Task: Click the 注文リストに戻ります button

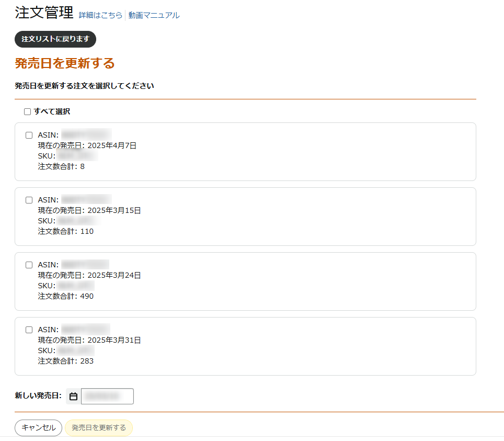Action: tap(55, 39)
